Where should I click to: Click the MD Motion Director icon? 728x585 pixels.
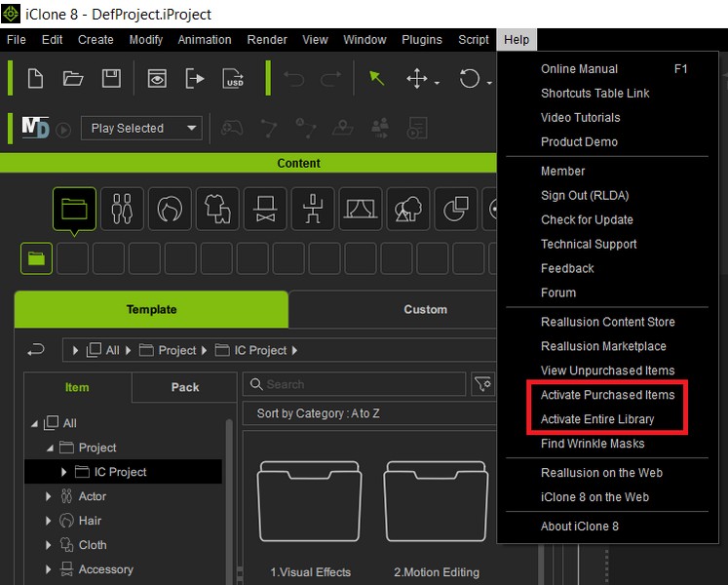pos(35,128)
